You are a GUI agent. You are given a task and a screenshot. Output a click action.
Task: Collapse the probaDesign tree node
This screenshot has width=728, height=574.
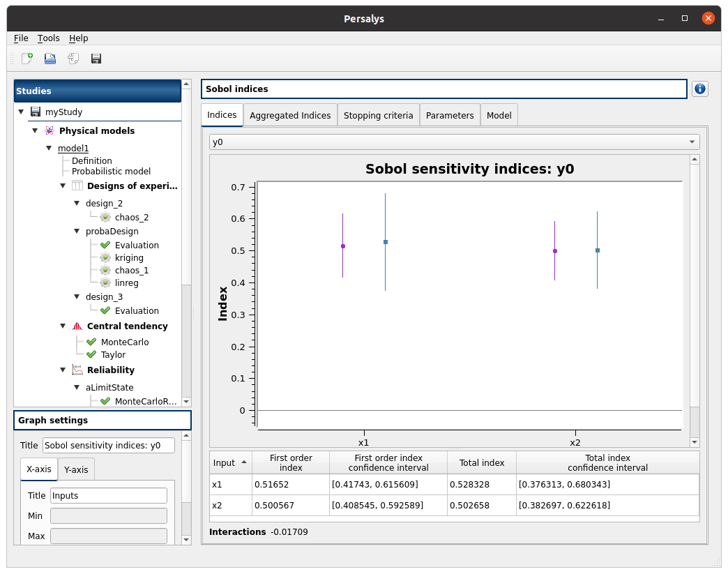[77, 231]
